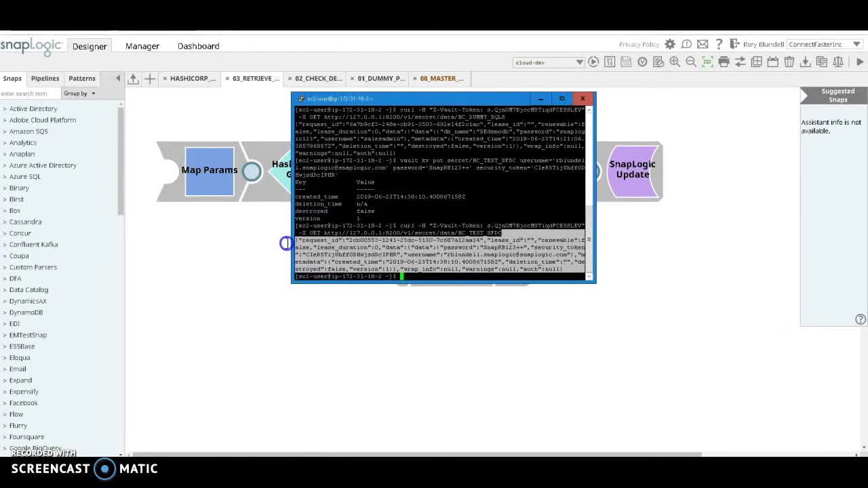Collapse the Snaps sidebar with the left arrow
The height and width of the screenshot is (488, 868).
[118, 78]
